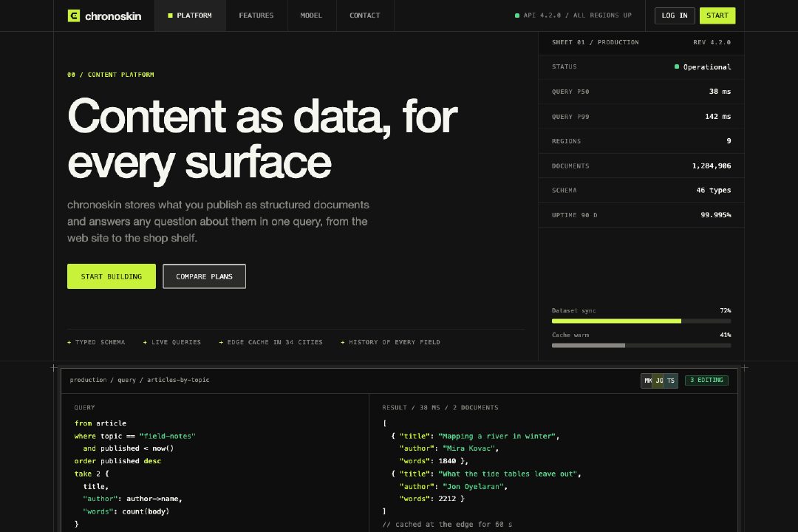The width and height of the screenshot is (798, 532).
Task: Click the words value '2212'
Action: click(447, 499)
